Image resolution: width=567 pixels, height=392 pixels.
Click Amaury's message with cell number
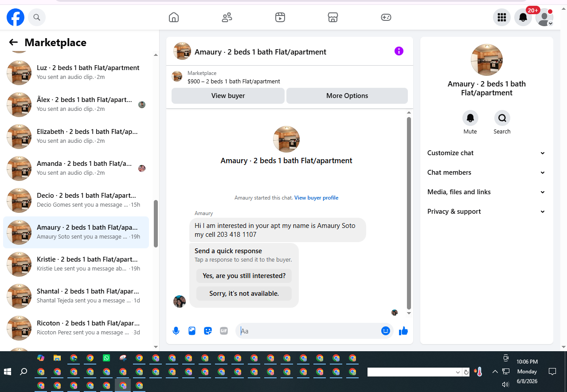pyautogui.click(x=278, y=230)
